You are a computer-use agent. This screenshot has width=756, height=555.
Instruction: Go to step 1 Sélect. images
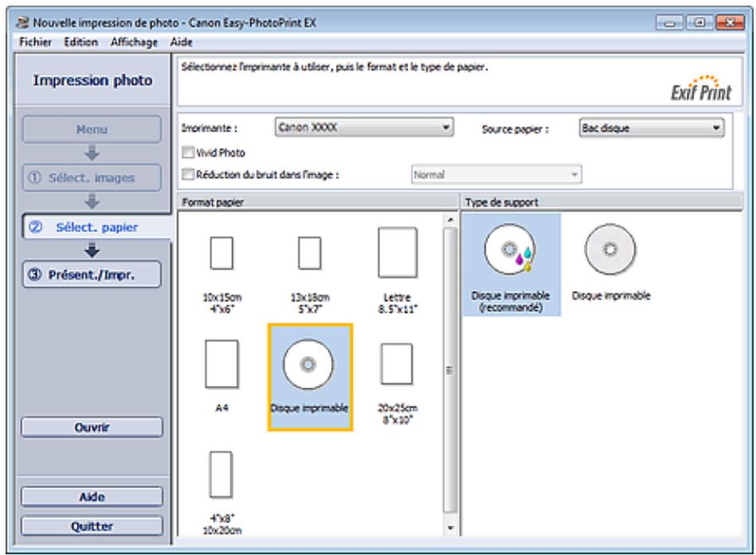coord(92,178)
